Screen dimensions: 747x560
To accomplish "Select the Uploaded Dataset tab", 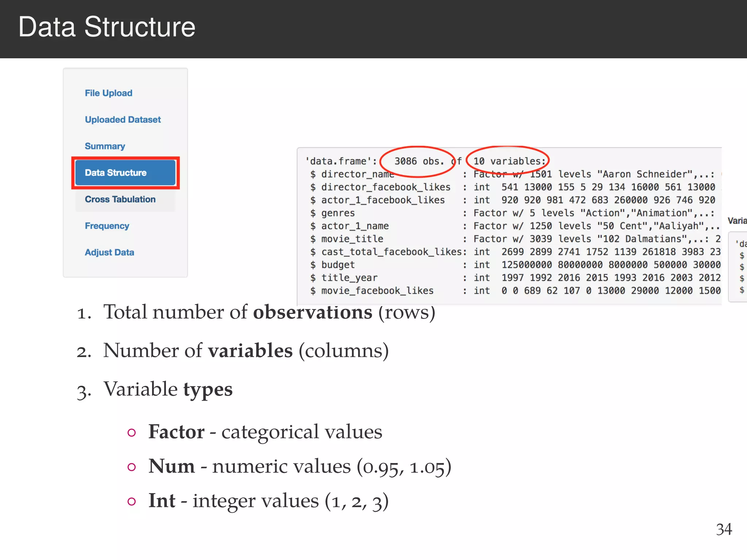I will coord(123,120).
